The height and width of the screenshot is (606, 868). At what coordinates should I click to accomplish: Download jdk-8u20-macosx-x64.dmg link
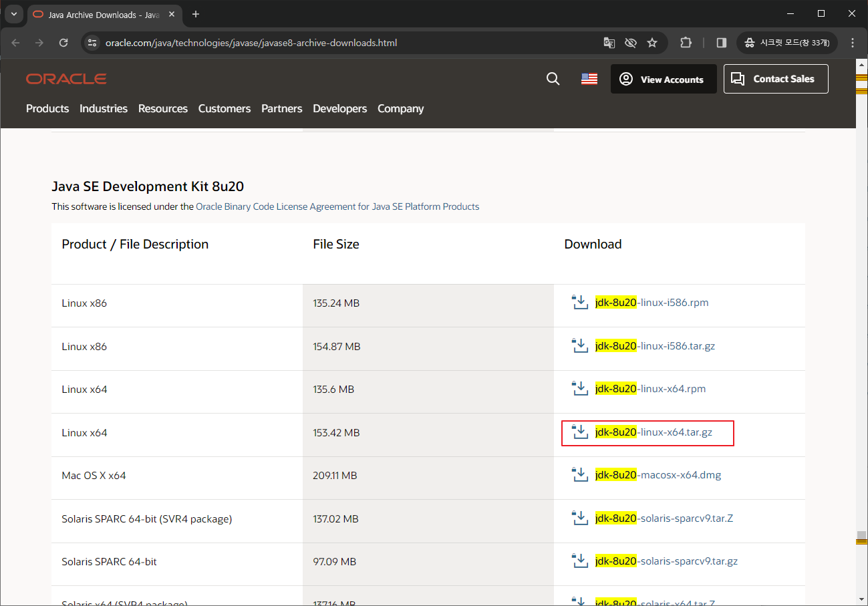(x=658, y=475)
